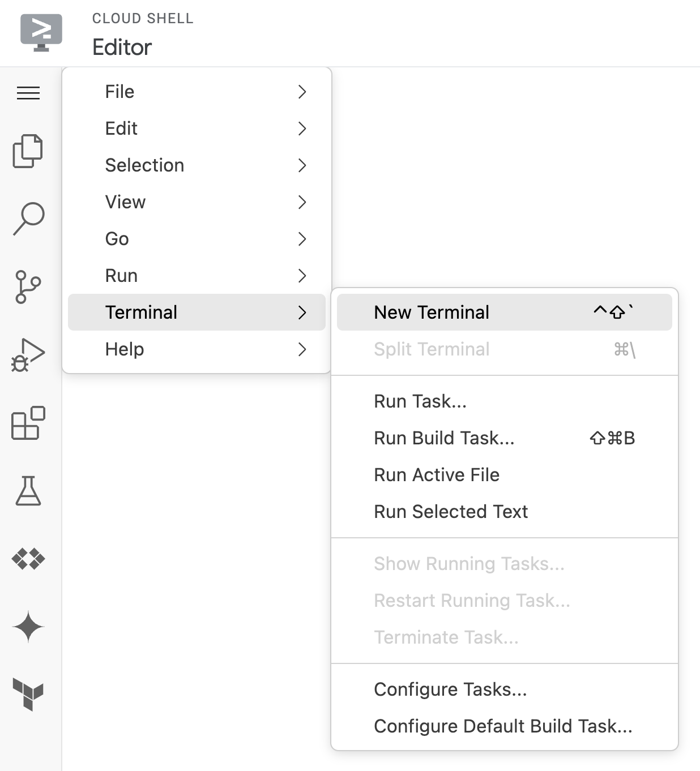Click Configure Default Build Task...
The width and height of the screenshot is (700, 771).
[503, 726]
